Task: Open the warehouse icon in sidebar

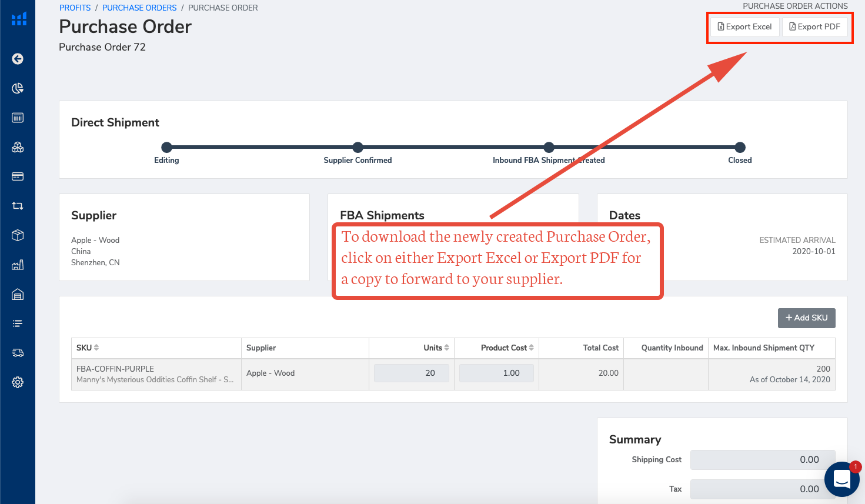Action: (18, 294)
